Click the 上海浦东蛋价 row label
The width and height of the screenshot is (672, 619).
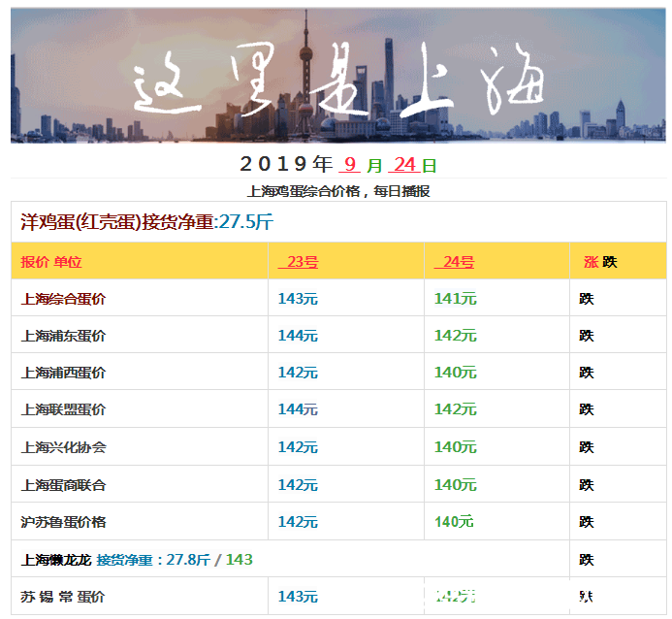[63, 336]
